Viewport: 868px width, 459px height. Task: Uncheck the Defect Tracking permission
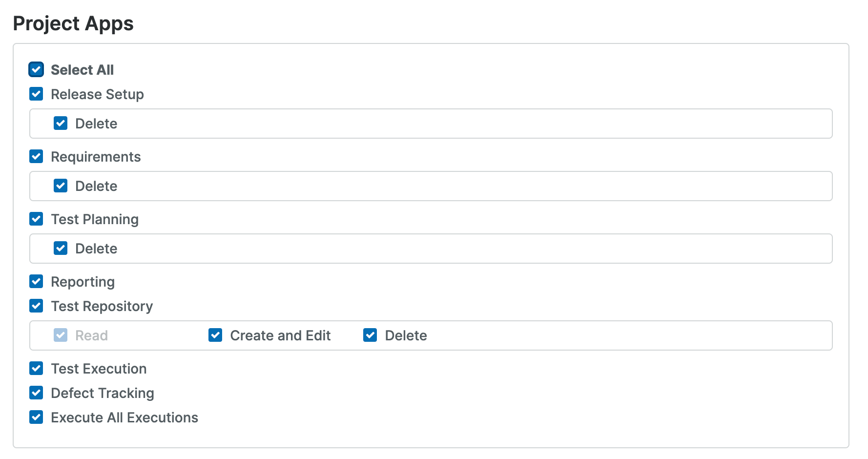[x=36, y=393]
